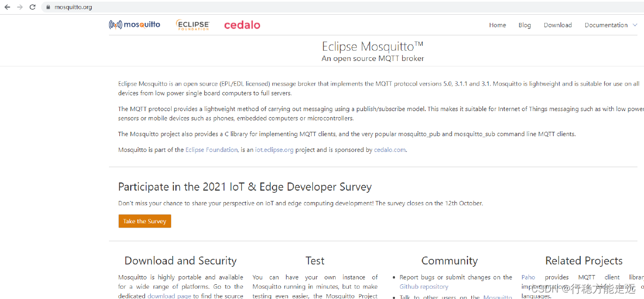Reload the page with refresh icon
The width and height of the screenshot is (644, 299).
tap(33, 7)
